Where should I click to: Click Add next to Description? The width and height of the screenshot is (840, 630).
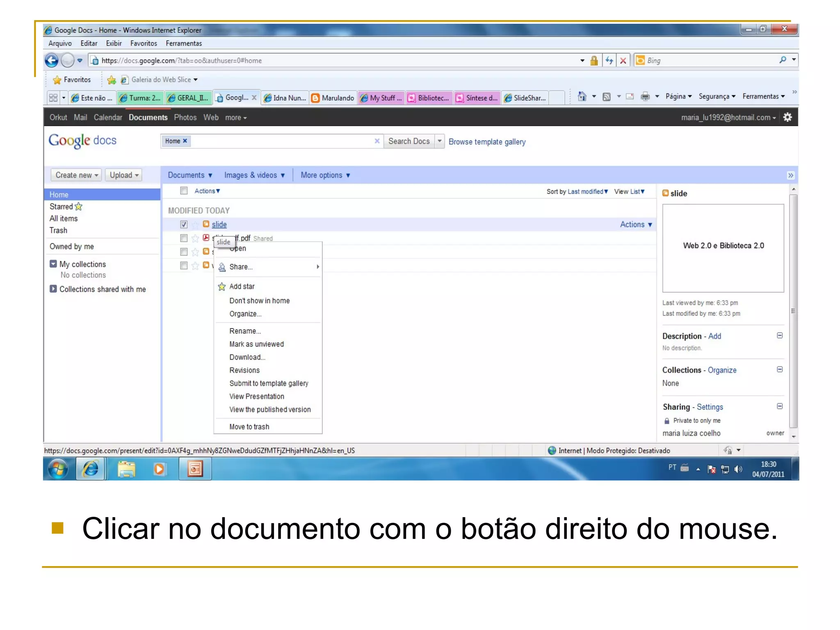coord(714,336)
